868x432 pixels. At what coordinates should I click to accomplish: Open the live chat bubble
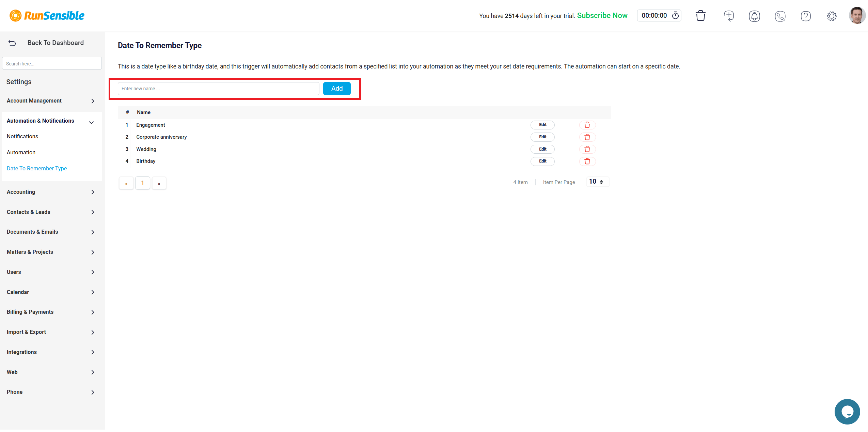(847, 412)
